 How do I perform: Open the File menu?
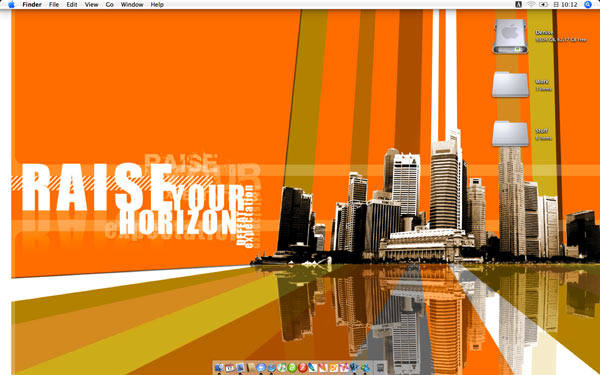[x=54, y=5]
